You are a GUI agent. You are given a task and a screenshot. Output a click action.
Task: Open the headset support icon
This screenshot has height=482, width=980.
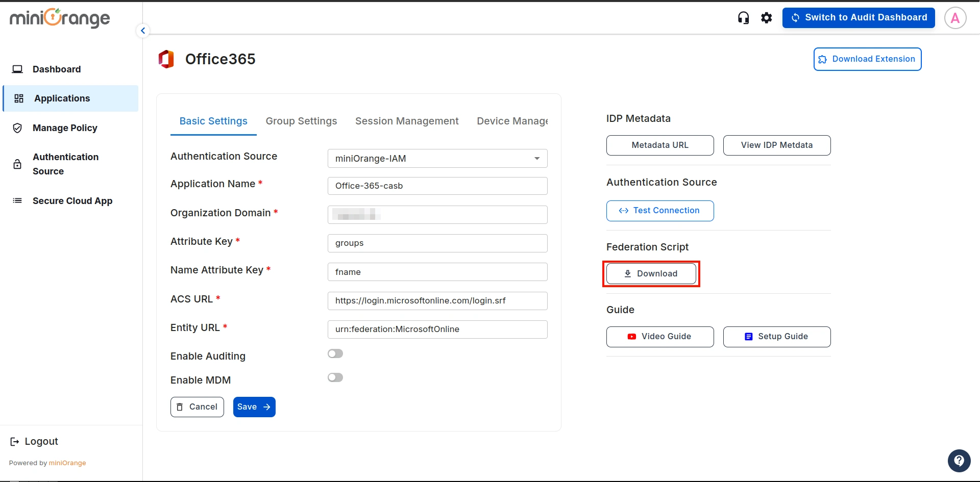[743, 17]
